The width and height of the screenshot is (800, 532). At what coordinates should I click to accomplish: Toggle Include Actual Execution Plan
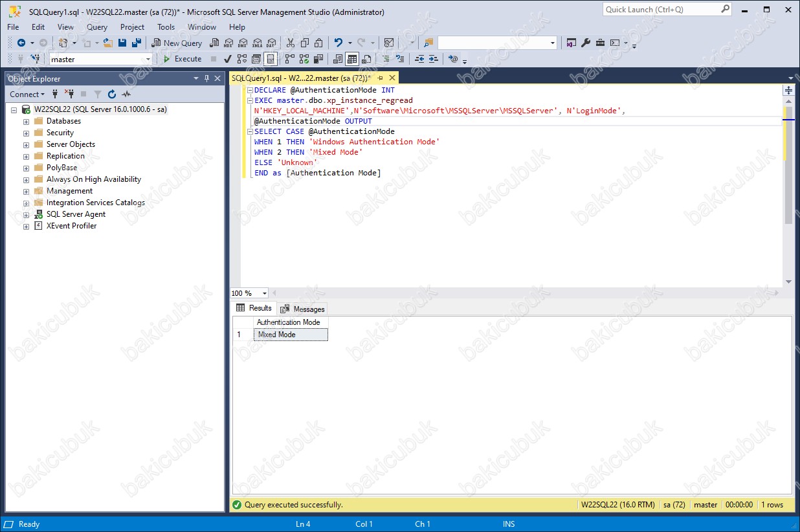[289, 59]
